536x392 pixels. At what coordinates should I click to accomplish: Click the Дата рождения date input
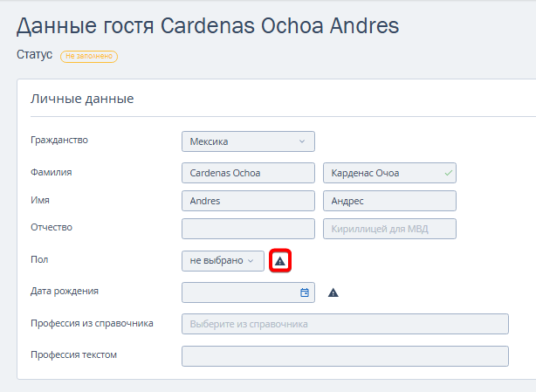(248, 292)
